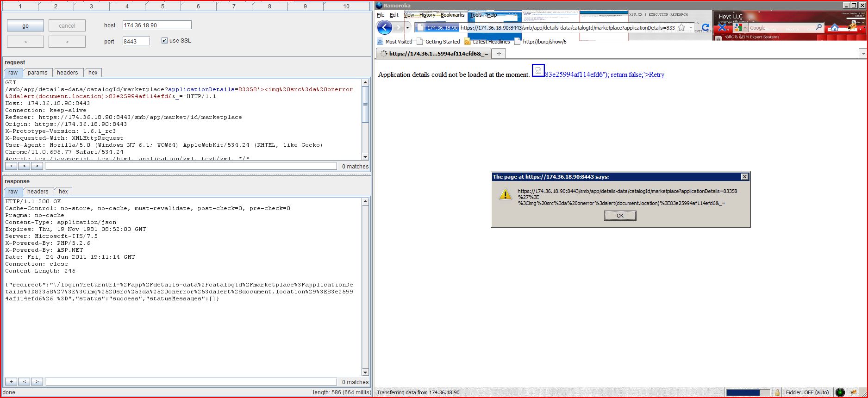
Task: Close the alert dialog with X
Action: tap(744, 177)
